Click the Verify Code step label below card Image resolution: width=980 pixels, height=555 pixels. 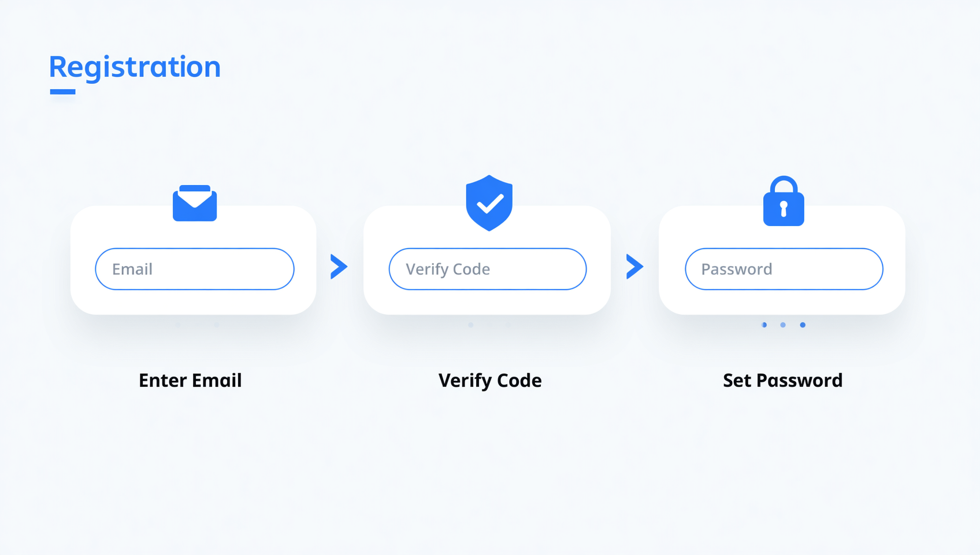(490, 380)
